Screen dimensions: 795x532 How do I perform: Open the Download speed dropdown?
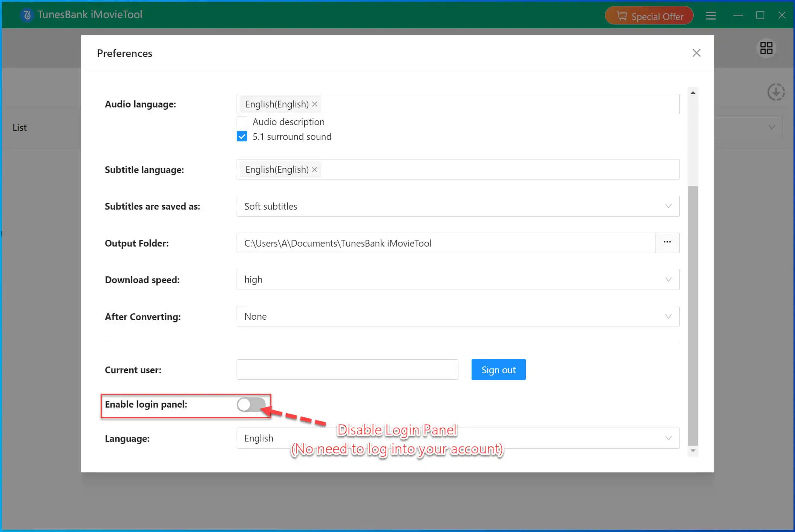(458, 279)
